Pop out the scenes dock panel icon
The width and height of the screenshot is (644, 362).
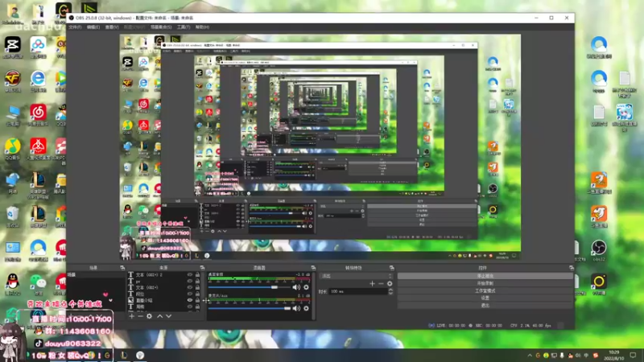122,268
